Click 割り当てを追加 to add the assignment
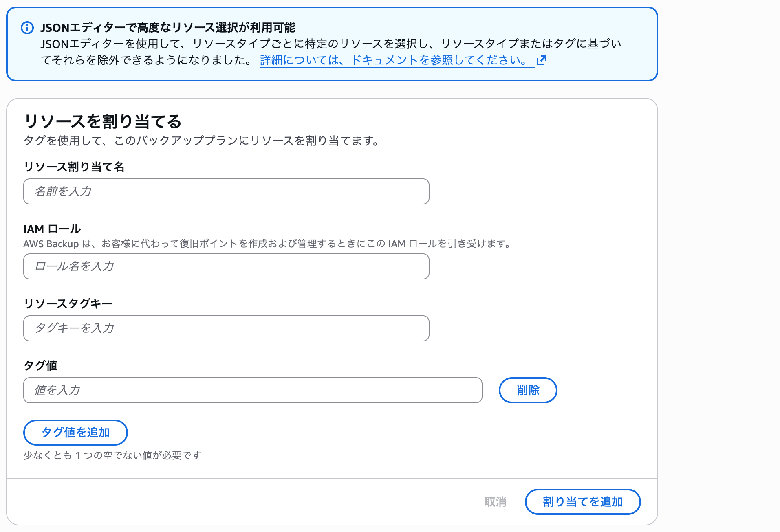The width and height of the screenshot is (780, 532). tap(582, 502)
